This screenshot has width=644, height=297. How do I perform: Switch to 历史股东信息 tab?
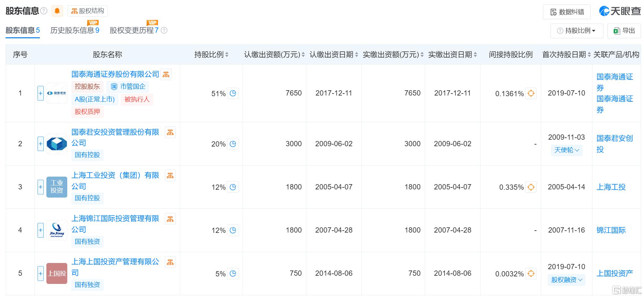click(75, 30)
